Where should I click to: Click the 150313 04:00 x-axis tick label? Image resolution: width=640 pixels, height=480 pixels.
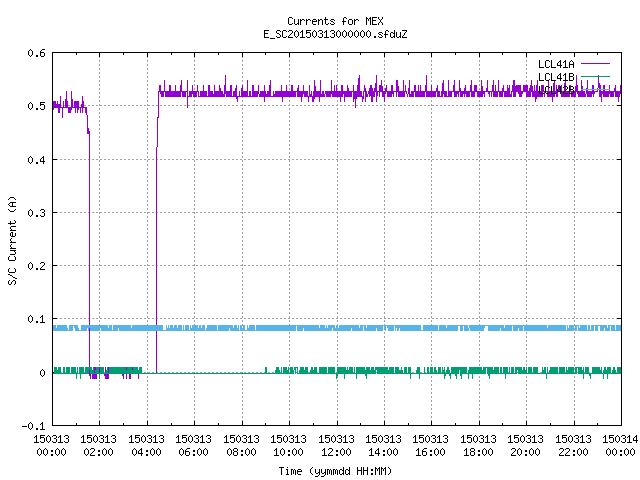point(146,446)
